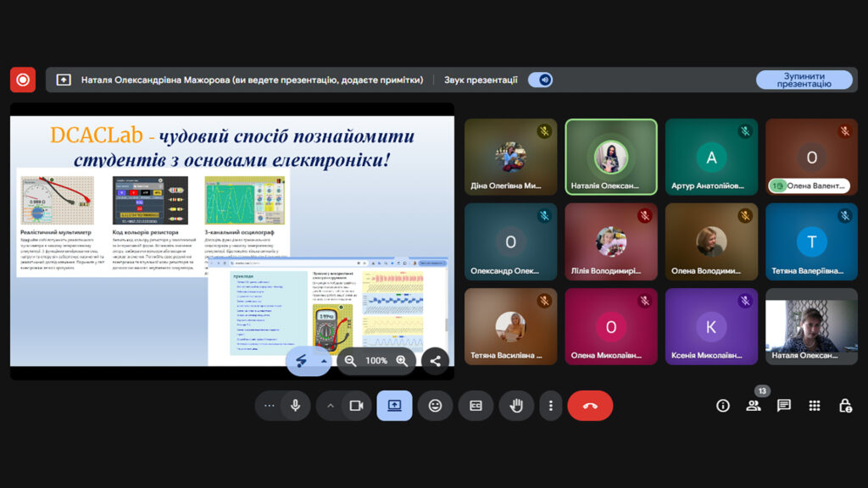Toggle the camera button
Viewport: 868px width, 488px height.
(357, 406)
